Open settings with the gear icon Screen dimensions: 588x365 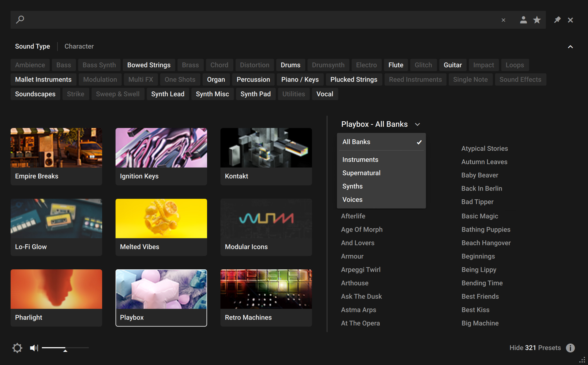point(17,348)
